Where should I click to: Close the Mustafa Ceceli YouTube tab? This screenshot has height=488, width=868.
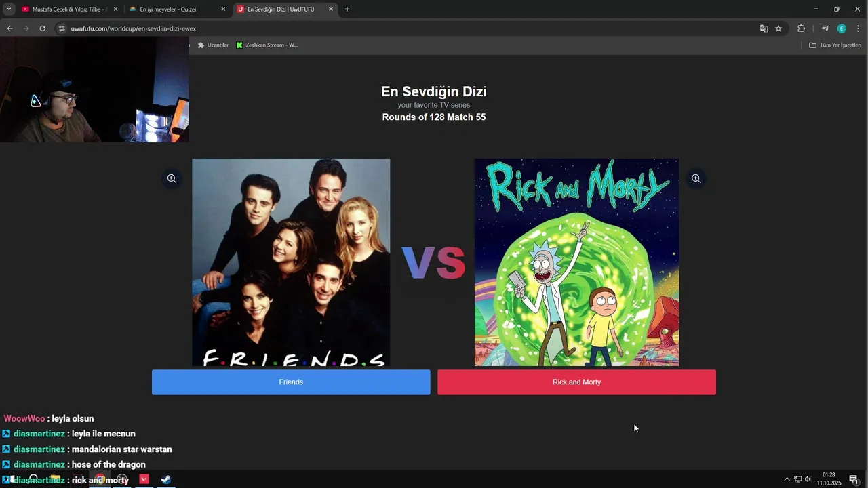(x=115, y=9)
